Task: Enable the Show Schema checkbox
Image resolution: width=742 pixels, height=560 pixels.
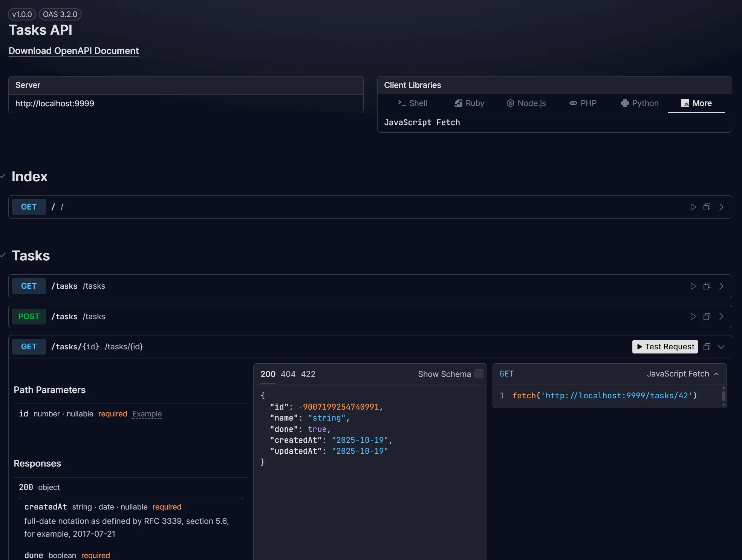Action: click(x=479, y=374)
